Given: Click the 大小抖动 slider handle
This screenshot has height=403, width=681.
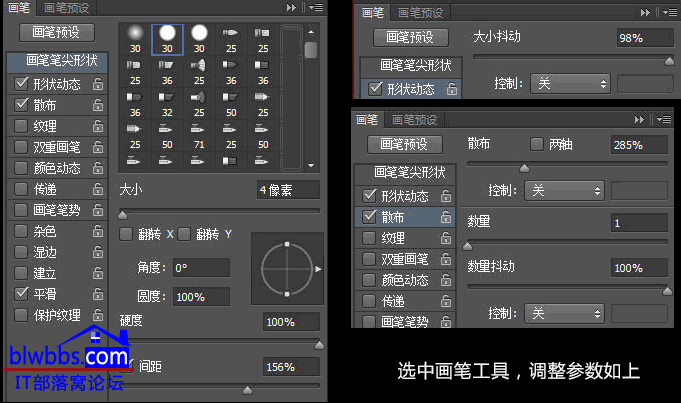Looking at the screenshot, I should [669, 62].
